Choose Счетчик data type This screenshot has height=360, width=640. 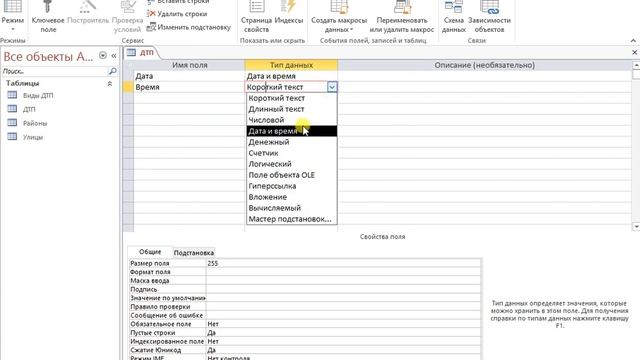(x=291, y=153)
